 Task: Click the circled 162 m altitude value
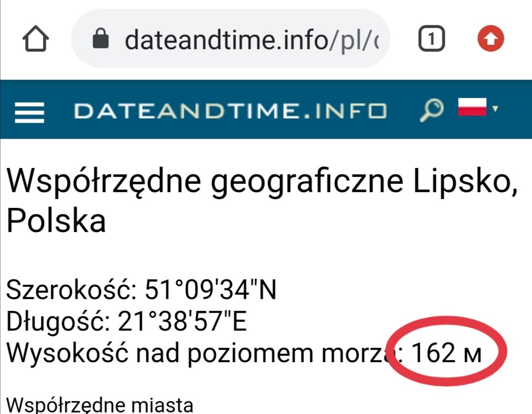[446, 353]
